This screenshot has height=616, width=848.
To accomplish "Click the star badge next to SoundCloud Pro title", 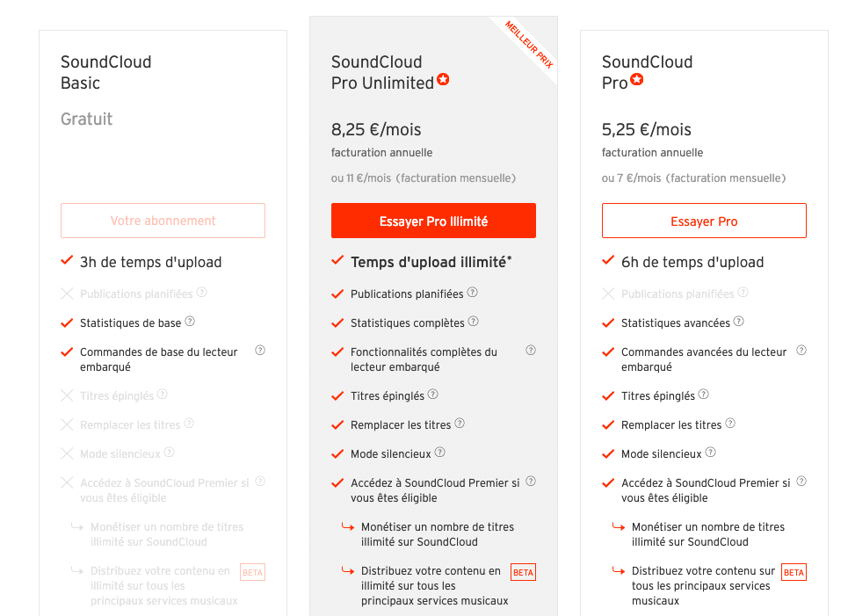I will pos(637,79).
